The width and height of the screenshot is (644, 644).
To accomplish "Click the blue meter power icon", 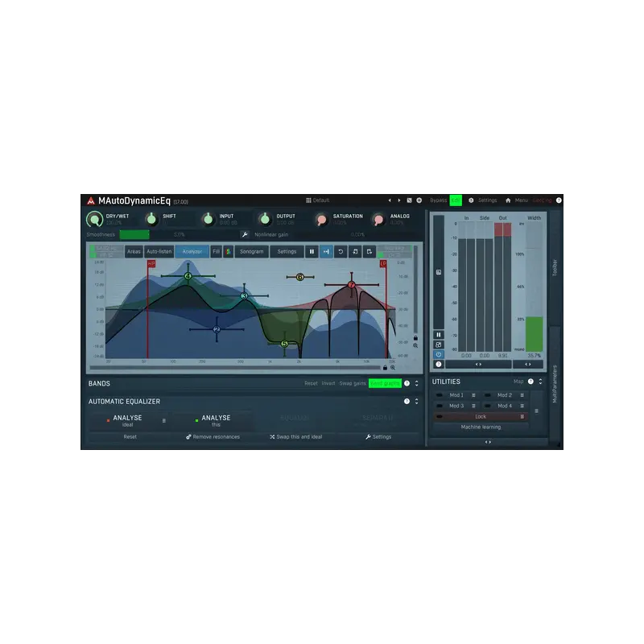I will [x=438, y=354].
